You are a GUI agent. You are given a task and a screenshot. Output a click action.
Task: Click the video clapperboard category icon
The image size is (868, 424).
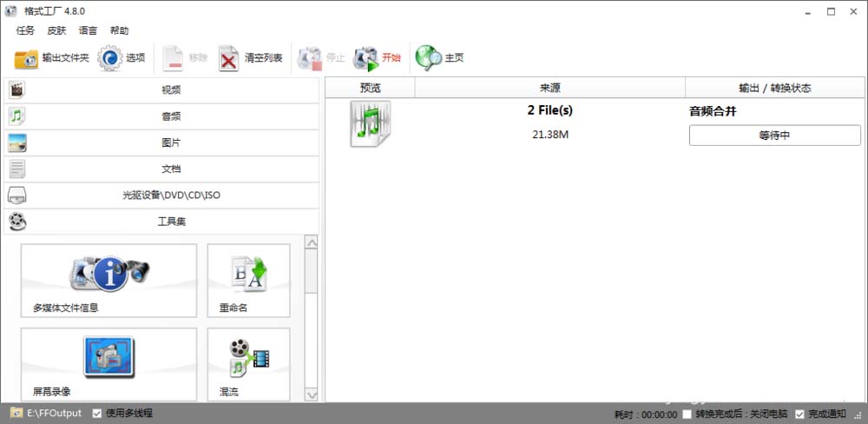click(x=17, y=89)
